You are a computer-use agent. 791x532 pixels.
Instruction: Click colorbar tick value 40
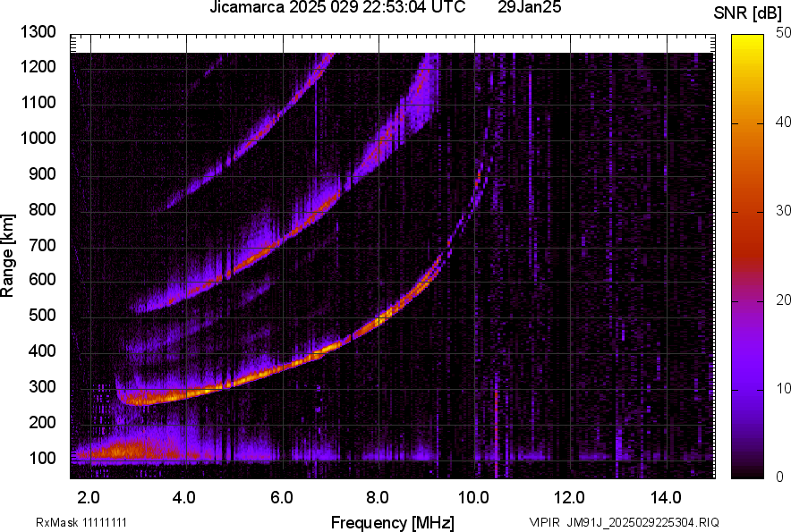coord(783,122)
